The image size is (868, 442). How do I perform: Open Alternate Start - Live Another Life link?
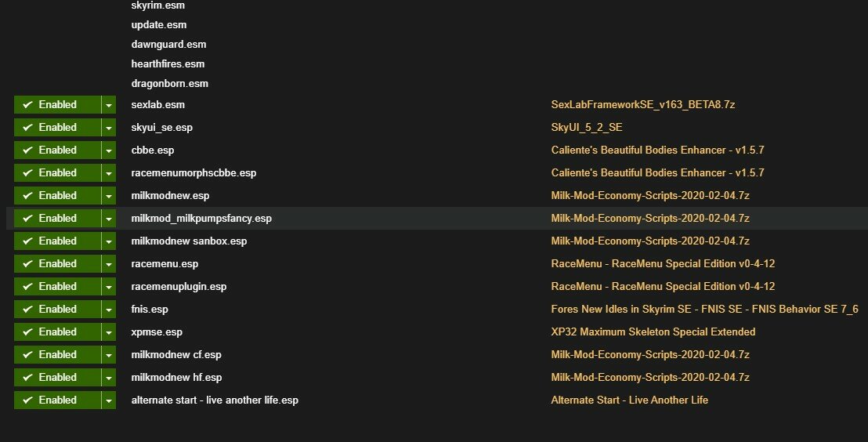coord(629,400)
